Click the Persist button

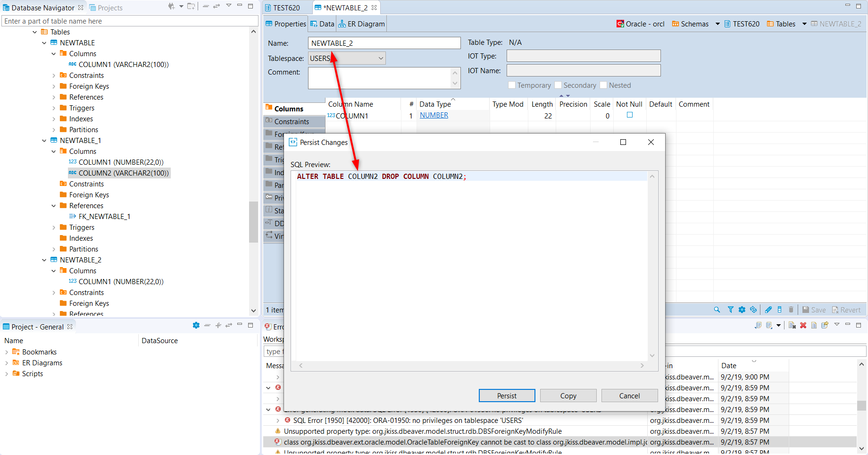(x=507, y=396)
